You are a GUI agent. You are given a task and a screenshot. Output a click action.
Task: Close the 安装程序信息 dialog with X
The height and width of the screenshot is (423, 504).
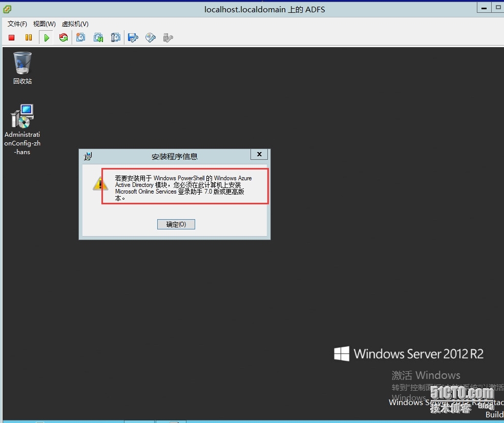(x=259, y=154)
